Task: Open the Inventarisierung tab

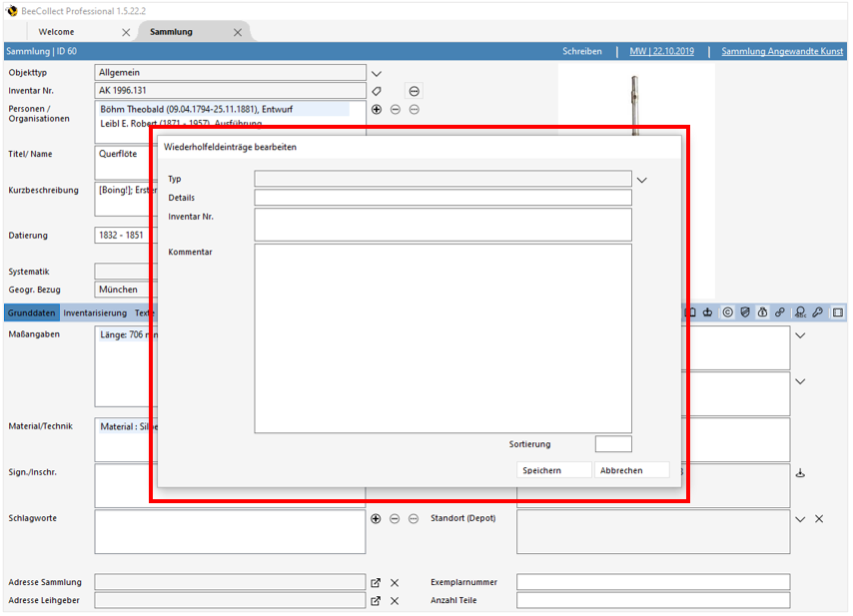Action: click(x=95, y=312)
